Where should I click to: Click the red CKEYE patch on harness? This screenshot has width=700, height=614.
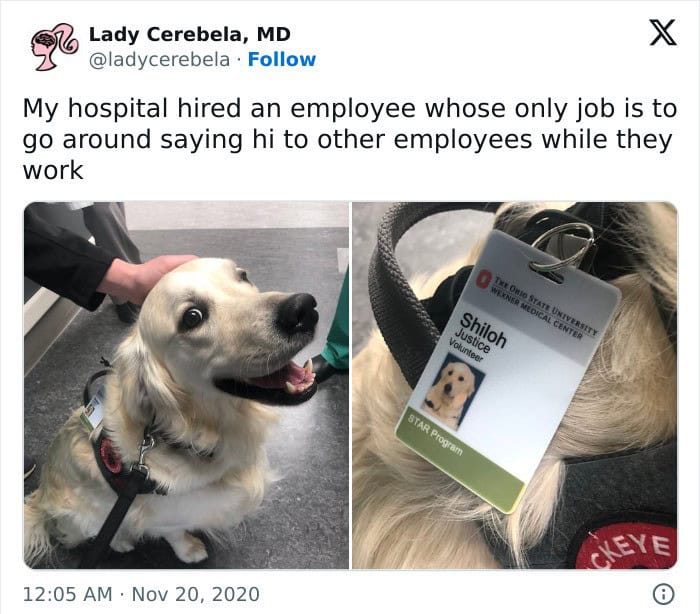click(627, 548)
